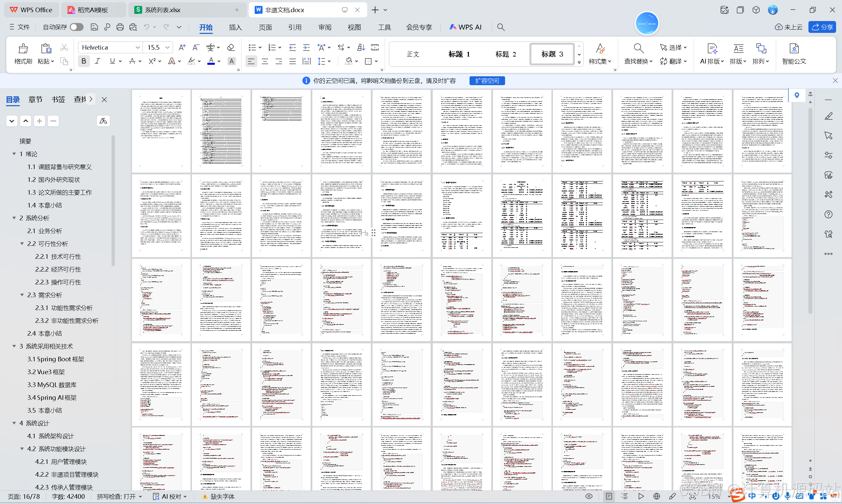Image resolution: width=842 pixels, height=504 pixels.
Task: Open font size 15.5 dropdown
Action: click(167, 48)
